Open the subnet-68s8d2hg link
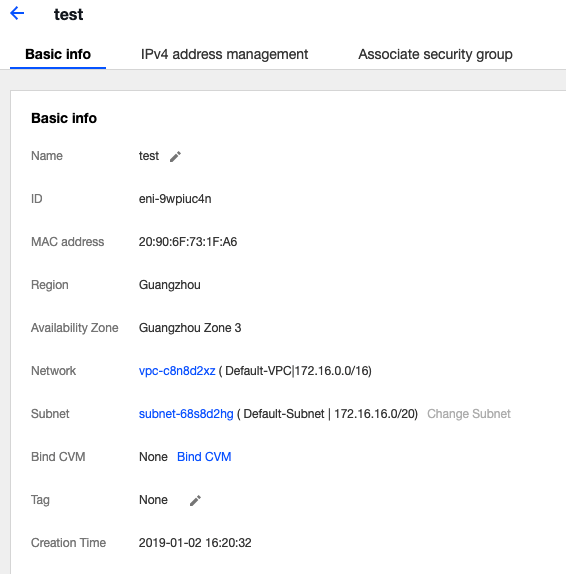 pyautogui.click(x=186, y=414)
